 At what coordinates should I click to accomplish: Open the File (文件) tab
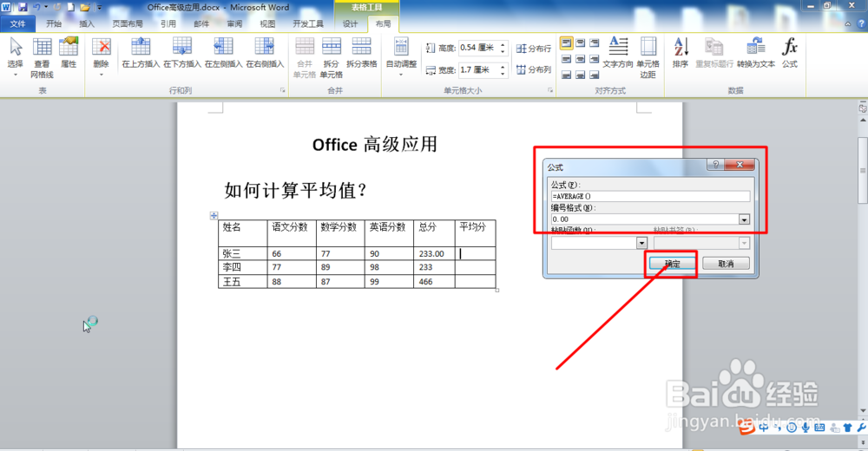[x=17, y=23]
